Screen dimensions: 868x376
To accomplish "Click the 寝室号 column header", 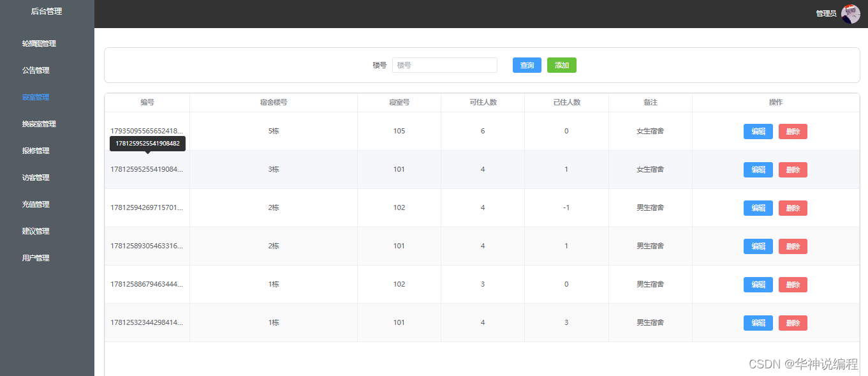I will coord(399,102).
